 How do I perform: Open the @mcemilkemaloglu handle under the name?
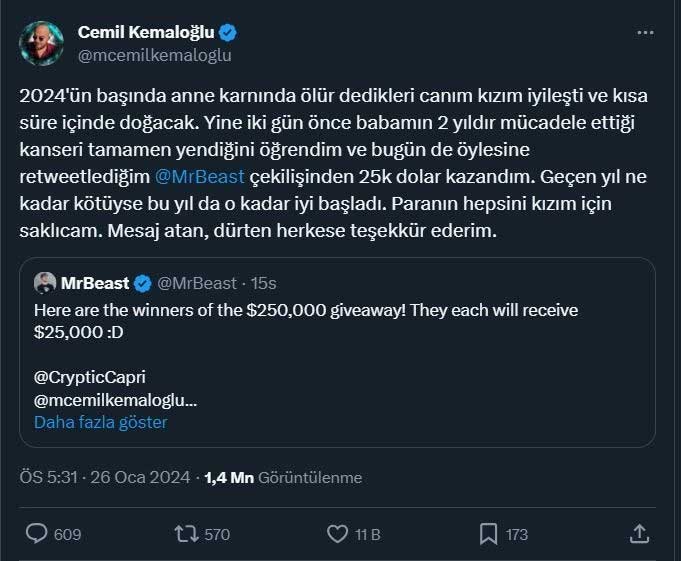(x=154, y=55)
